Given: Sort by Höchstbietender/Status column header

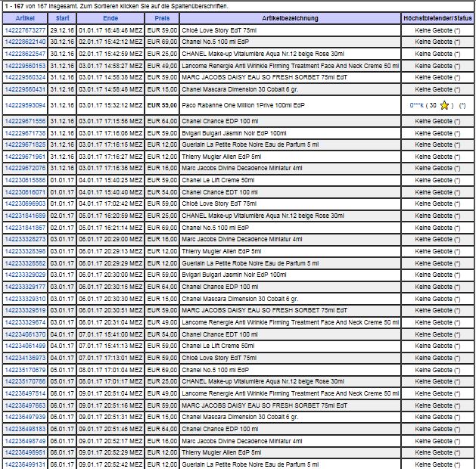Looking at the screenshot, I should click(437, 18).
